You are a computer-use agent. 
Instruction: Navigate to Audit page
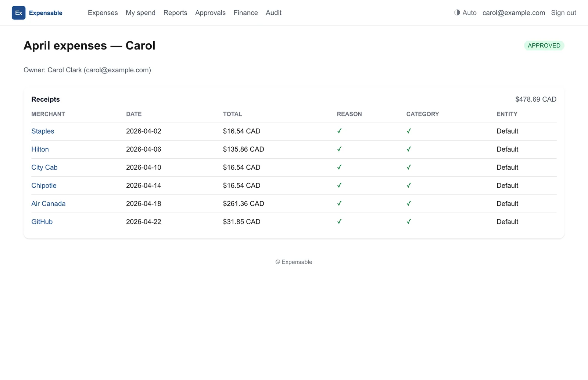coord(273,13)
